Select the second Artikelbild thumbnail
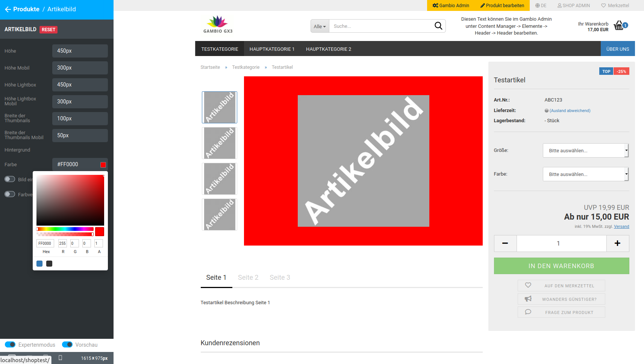Viewport: 644px width, 364px height. [x=220, y=143]
